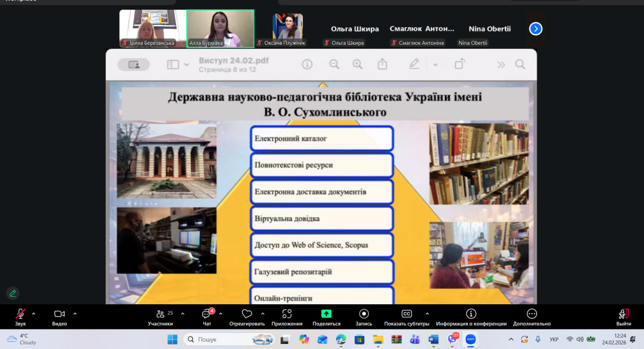This screenshot has height=349, width=644.
Task: Expand the arrow next to Участники
Action: click(x=183, y=314)
